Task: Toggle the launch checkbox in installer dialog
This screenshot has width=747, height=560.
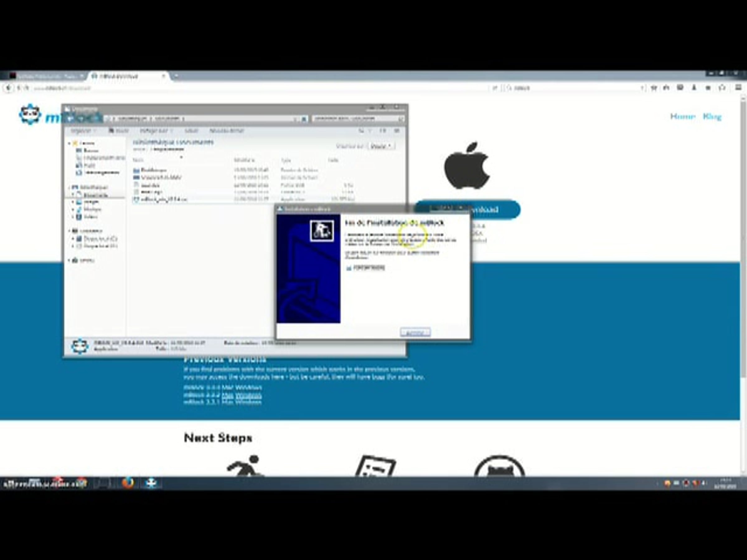Action: coord(349,268)
